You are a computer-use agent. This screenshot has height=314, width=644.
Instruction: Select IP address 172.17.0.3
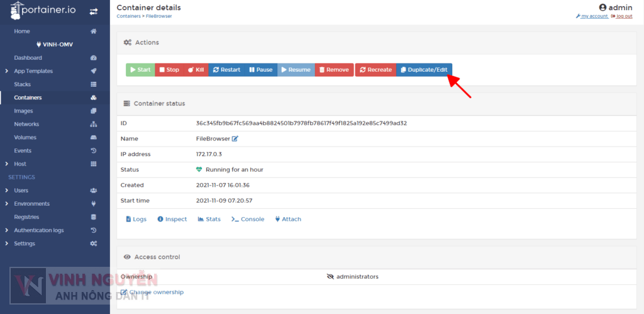pyautogui.click(x=210, y=154)
